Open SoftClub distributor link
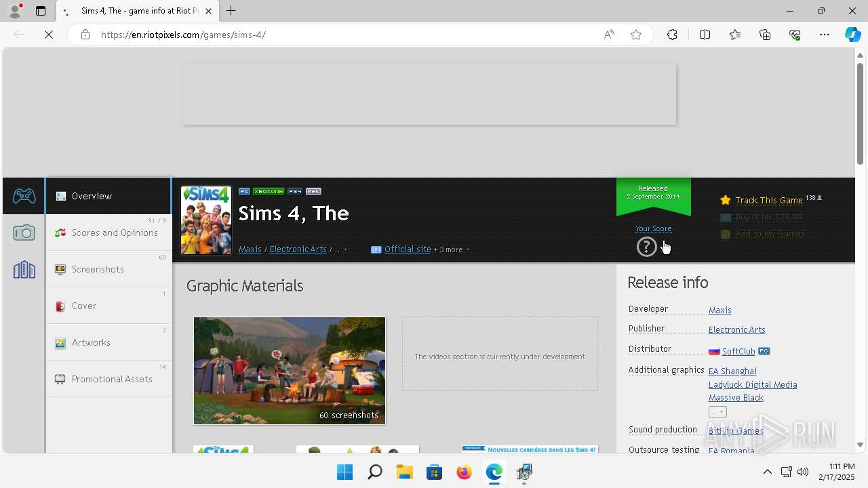868x488 pixels. 738,351
